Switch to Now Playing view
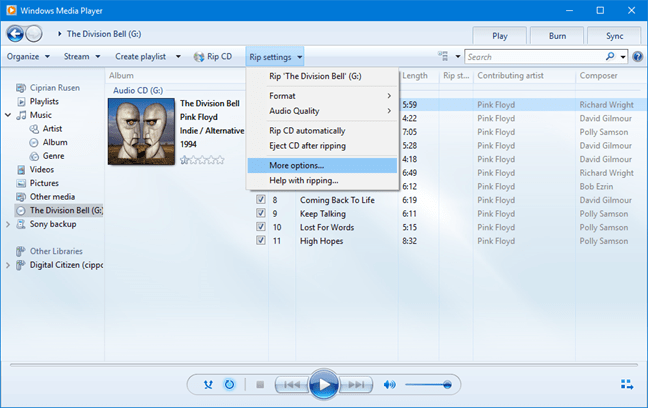Viewport: 648px width, 408px height. click(627, 384)
